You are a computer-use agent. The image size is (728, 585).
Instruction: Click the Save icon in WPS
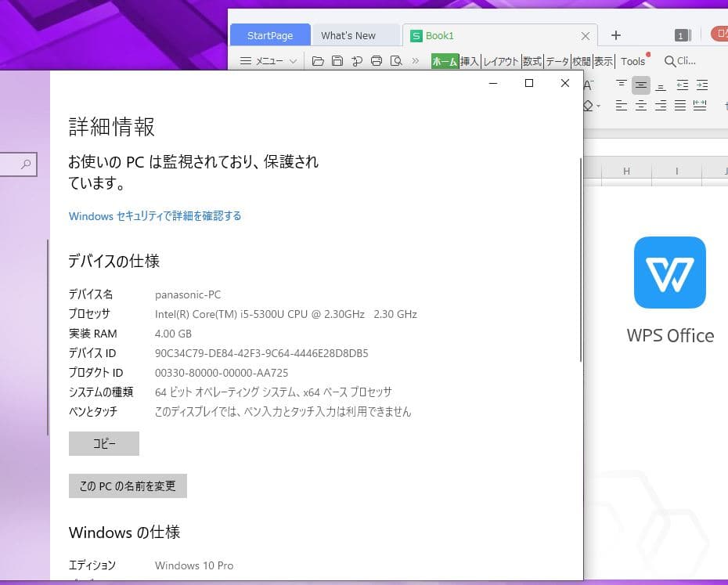tap(337, 61)
